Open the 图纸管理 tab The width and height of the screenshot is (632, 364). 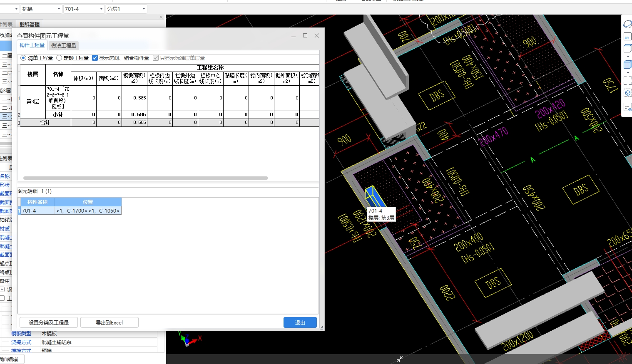pos(29,25)
